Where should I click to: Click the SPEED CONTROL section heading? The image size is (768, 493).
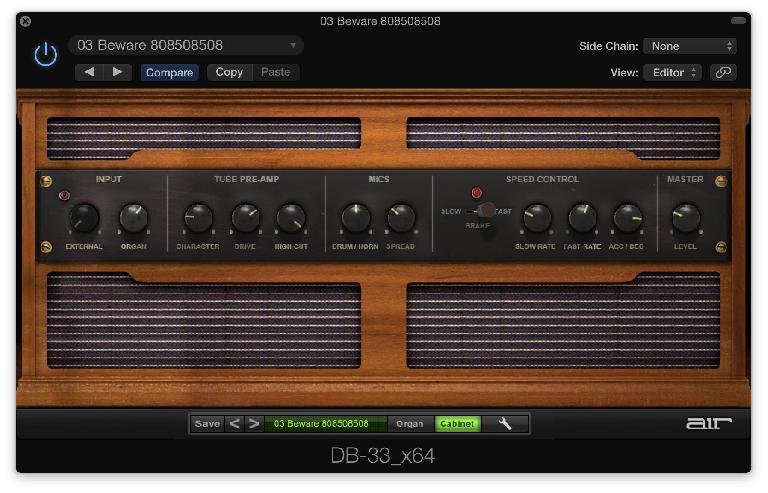tap(542, 179)
